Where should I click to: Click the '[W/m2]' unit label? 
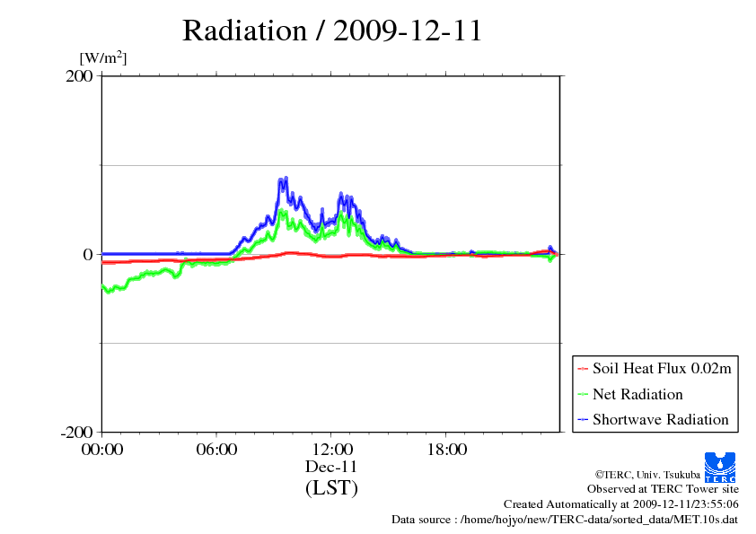103,57
